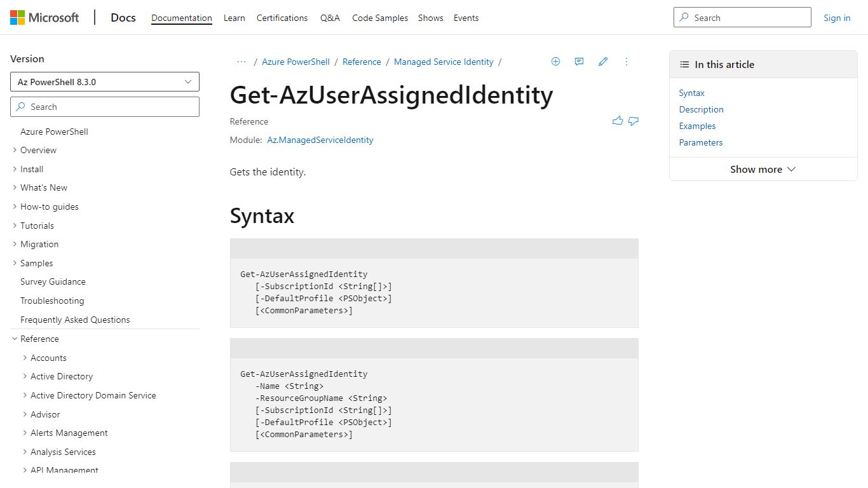Viewport: 868px width, 488px height.
Task: Open the Azure PowerShell breadcrumb link
Action: tap(296, 62)
